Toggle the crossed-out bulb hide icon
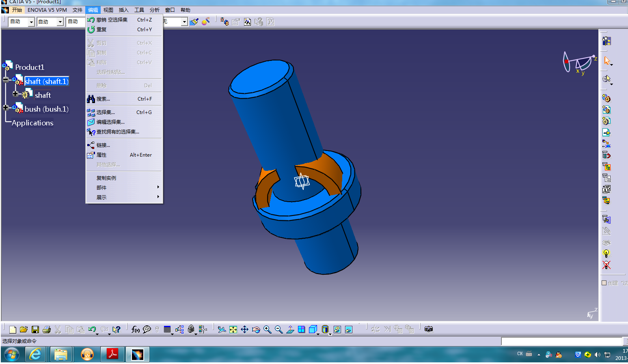This screenshot has height=364, width=628. coord(606,265)
